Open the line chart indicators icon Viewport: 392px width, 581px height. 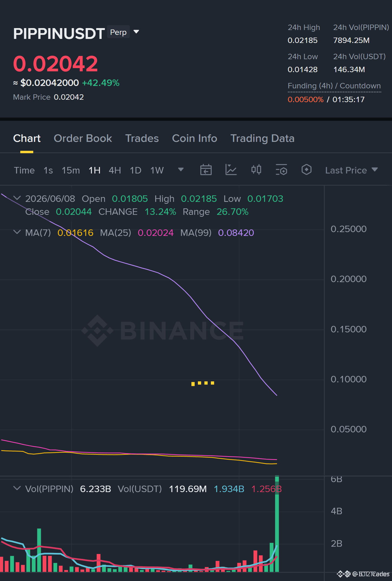coord(231,170)
